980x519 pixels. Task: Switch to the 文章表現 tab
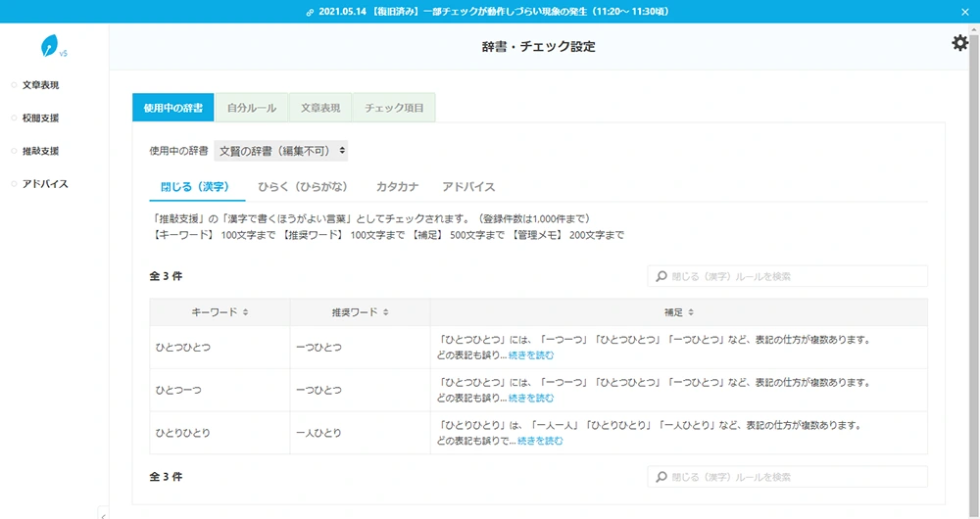(320, 108)
